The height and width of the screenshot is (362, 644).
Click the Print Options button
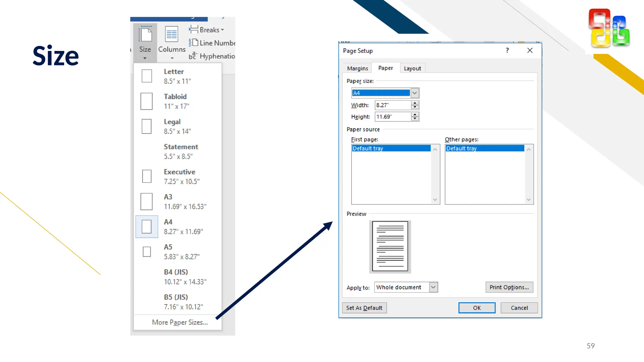click(509, 287)
